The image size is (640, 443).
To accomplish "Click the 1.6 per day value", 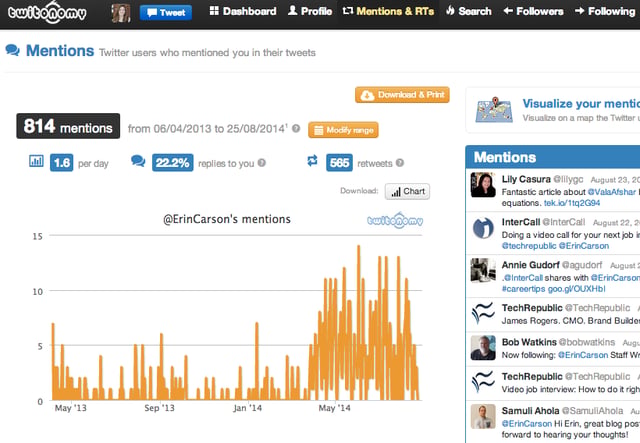I will (62, 163).
